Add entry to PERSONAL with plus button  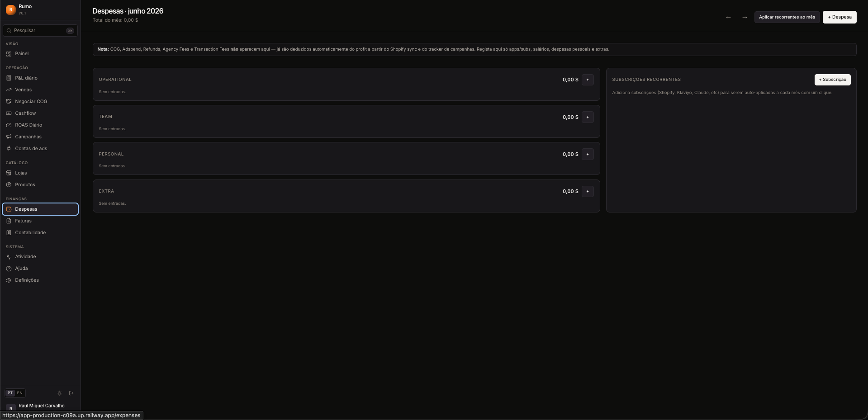tap(588, 154)
